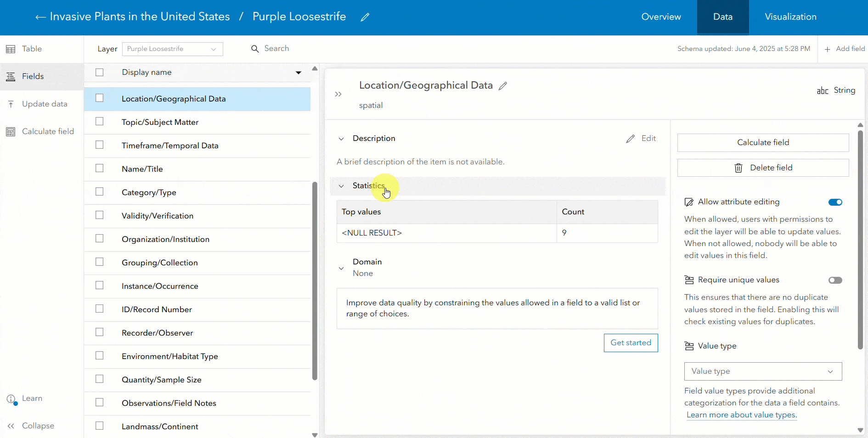Click the double-chevron icon to collapse field details
Screen dimensions: 868x438
pyautogui.click(x=338, y=94)
